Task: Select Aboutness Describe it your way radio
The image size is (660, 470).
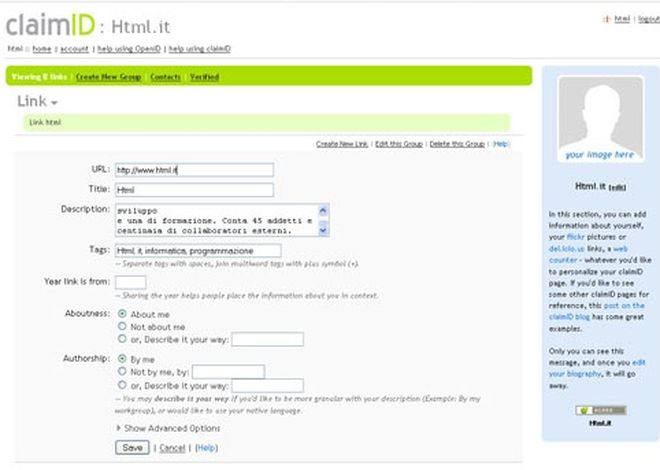Action: tap(122, 339)
